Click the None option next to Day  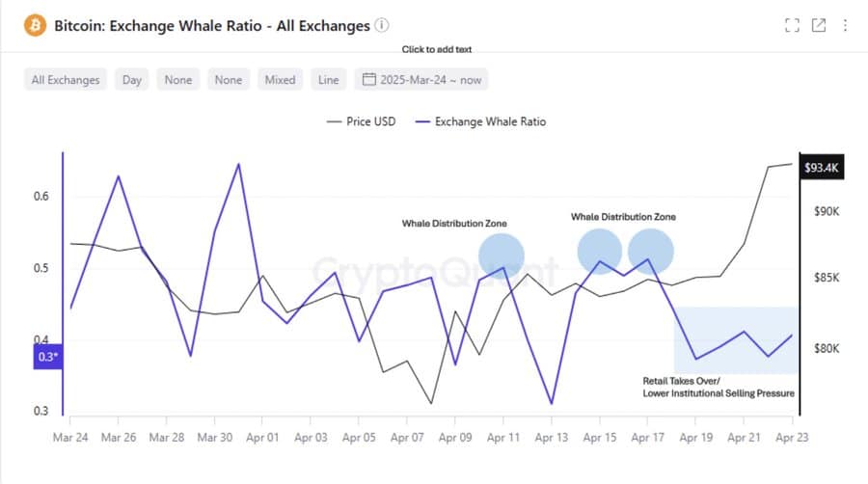click(178, 80)
